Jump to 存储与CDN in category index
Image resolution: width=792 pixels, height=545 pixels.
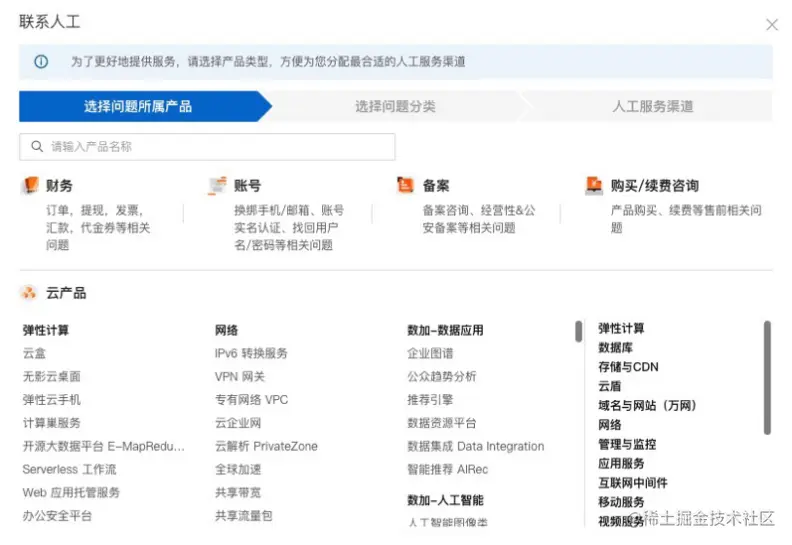628,367
